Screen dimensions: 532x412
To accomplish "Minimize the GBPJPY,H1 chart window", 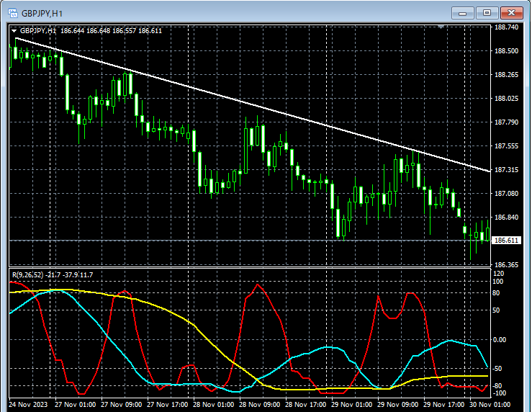I will [x=462, y=13].
